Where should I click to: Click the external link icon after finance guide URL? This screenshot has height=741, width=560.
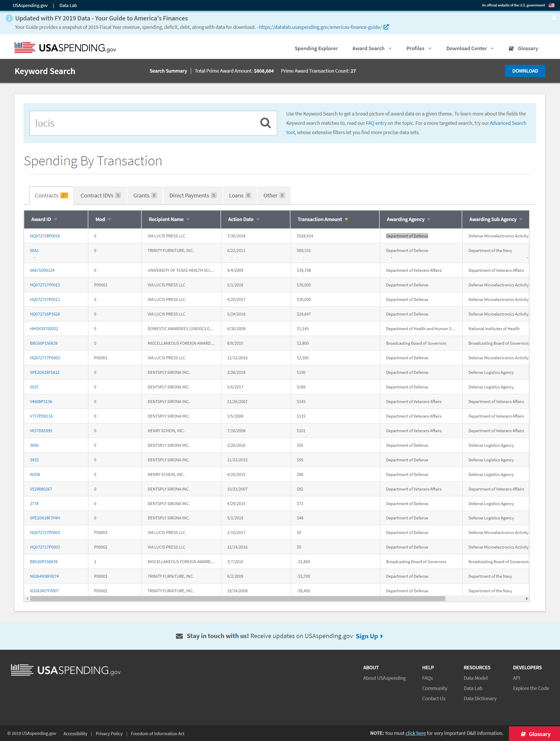[x=386, y=27]
